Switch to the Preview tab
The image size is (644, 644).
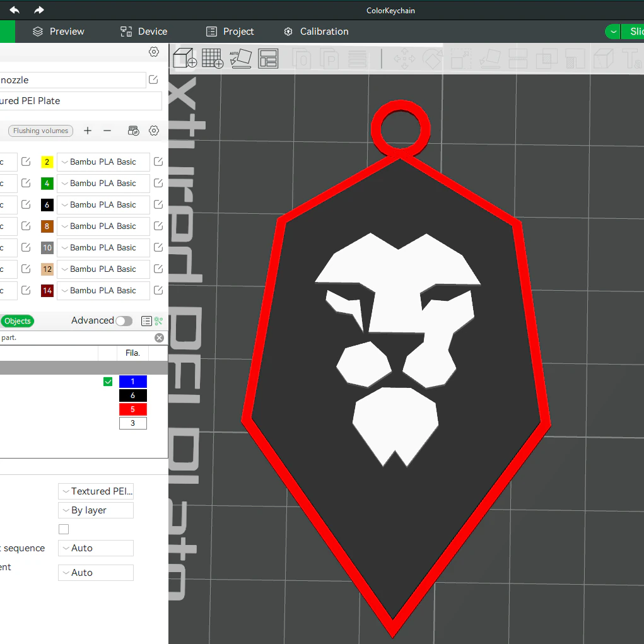pos(59,32)
